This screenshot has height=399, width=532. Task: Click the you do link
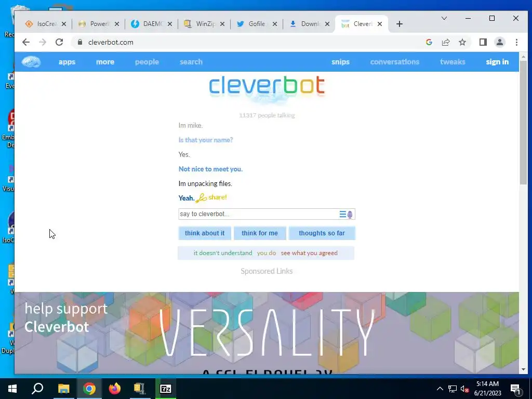pos(267,253)
